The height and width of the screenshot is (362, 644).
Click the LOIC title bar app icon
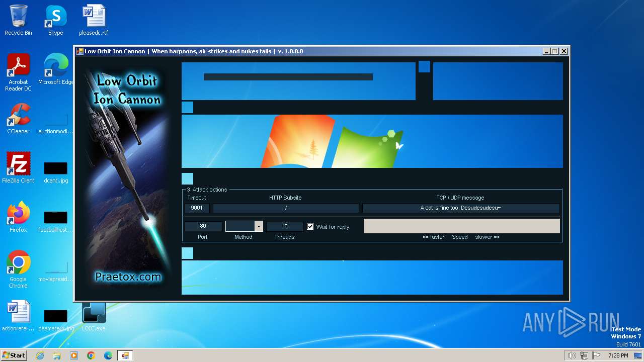point(79,51)
